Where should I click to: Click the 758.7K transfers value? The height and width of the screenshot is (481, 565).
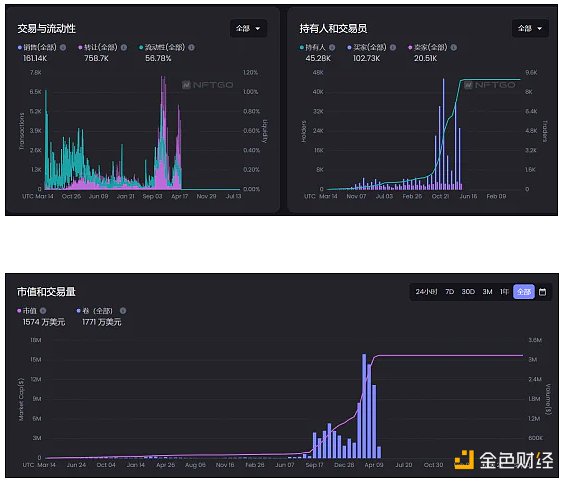click(x=96, y=58)
